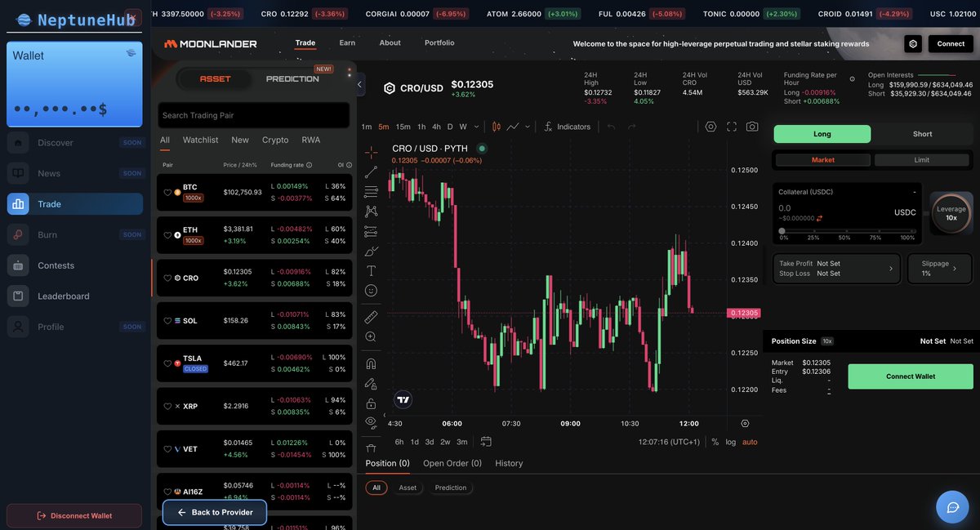Toggle percent scale on chart
Image resolution: width=980 pixels, height=530 pixels.
[715, 442]
